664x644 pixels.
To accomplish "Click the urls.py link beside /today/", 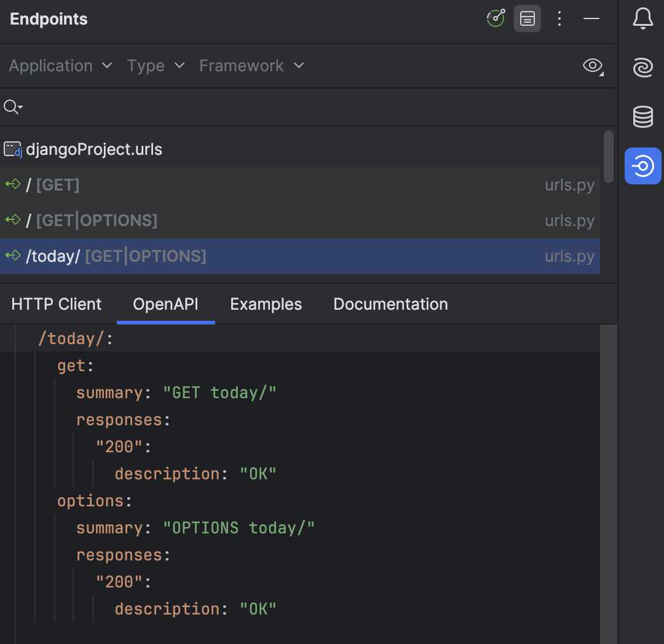I will [x=569, y=256].
